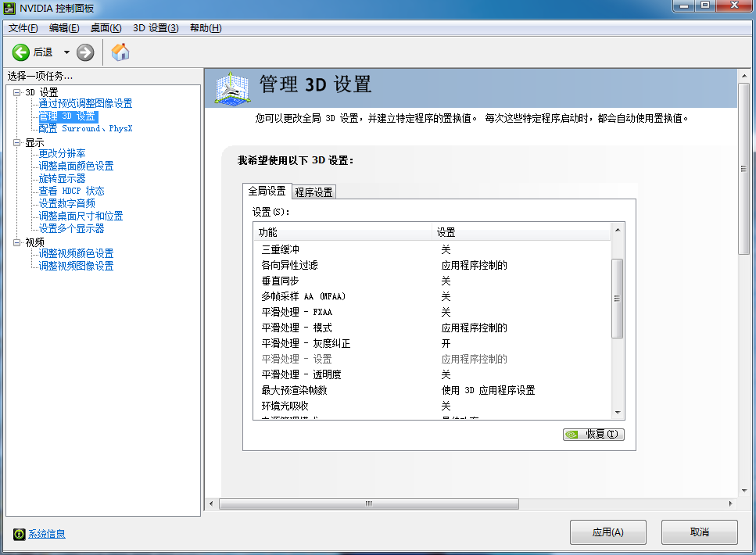The image size is (756, 555).
Task: Open 设置数字音频 task
Action: 67,203
